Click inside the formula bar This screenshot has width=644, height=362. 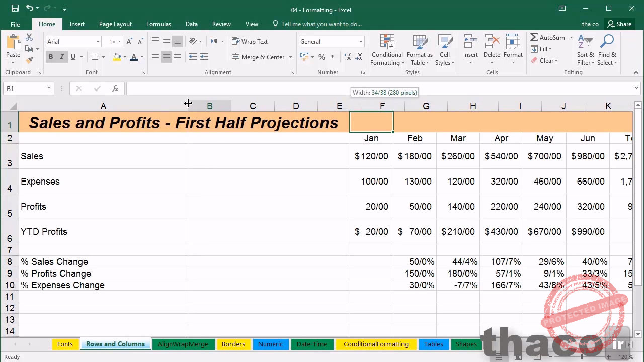[380, 88]
